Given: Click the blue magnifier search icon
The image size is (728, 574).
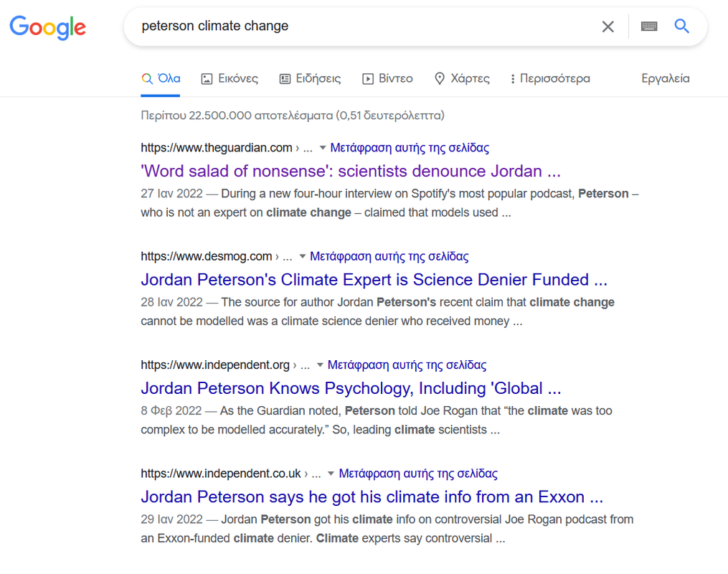Looking at the screenshot, I should click(x=681, y=26).
